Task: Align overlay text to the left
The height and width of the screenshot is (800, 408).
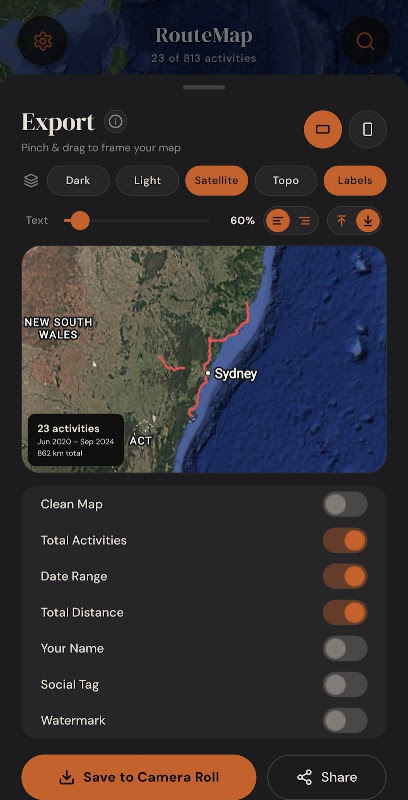Action: [x=278, y=221]
